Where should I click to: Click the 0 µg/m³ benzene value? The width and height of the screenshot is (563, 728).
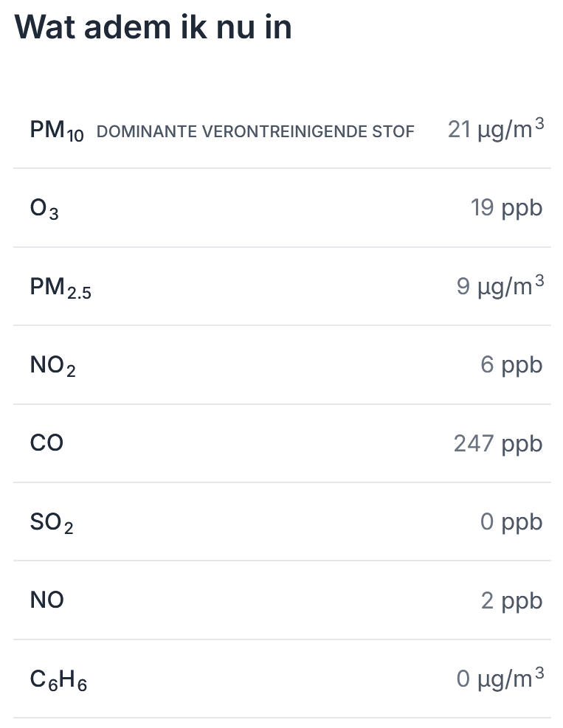500,679
